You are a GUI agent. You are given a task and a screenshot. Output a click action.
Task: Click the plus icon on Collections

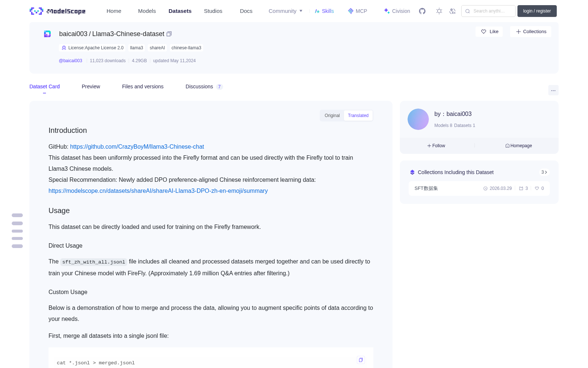(519, 32)
